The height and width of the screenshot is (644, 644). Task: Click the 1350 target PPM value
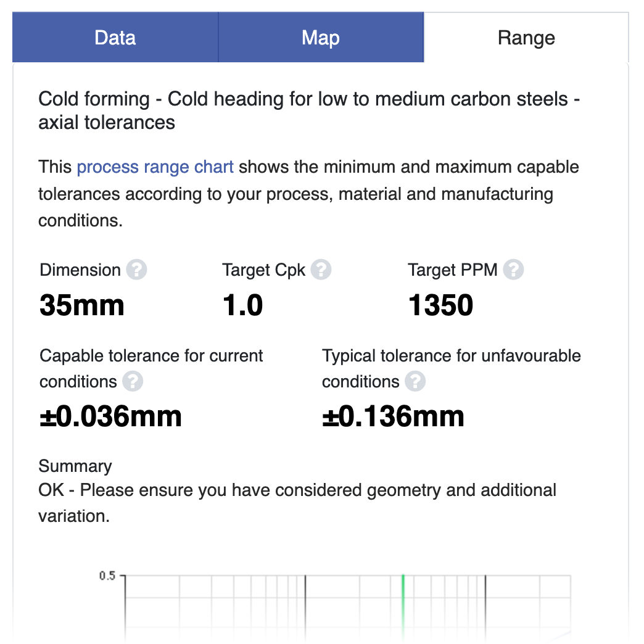tap(440, 305)
